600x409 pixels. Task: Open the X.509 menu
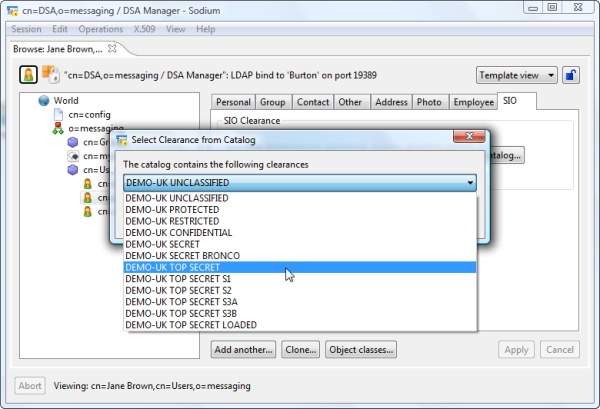[x=143, y=29]
